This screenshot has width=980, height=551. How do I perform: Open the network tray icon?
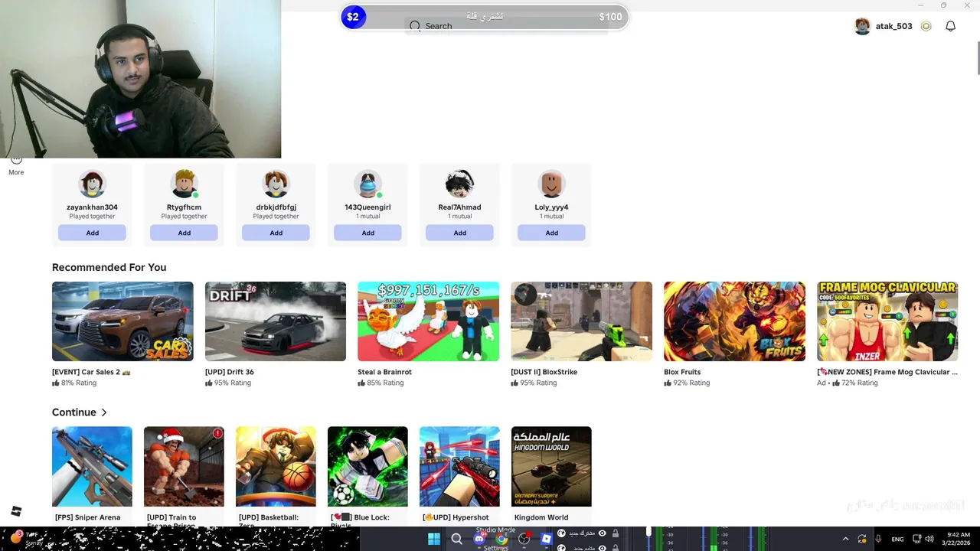(x=917, y=539)
